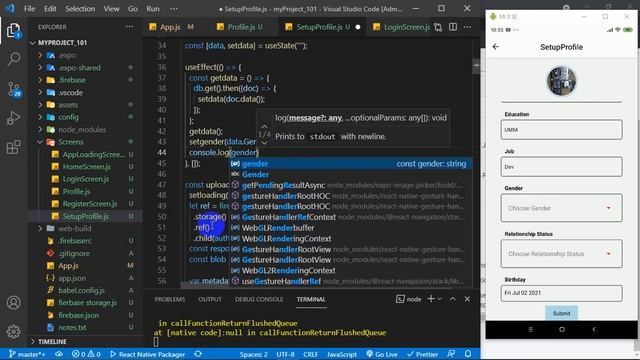
Task: Click feedback icon in status bar
Action: [x=451, y=354]
